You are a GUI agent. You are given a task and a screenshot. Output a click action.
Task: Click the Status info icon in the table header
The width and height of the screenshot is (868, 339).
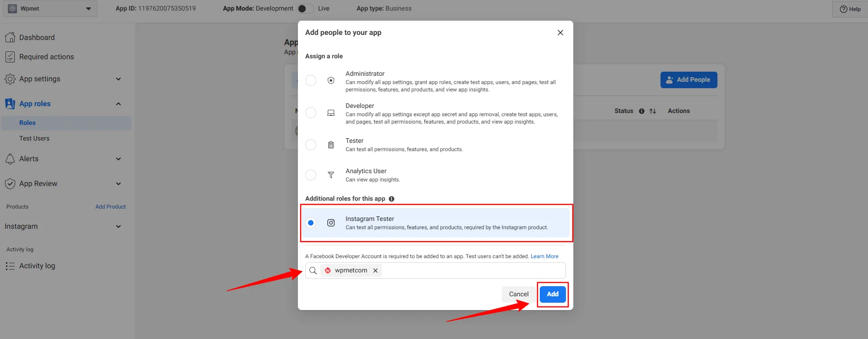[x=642, y=111]
